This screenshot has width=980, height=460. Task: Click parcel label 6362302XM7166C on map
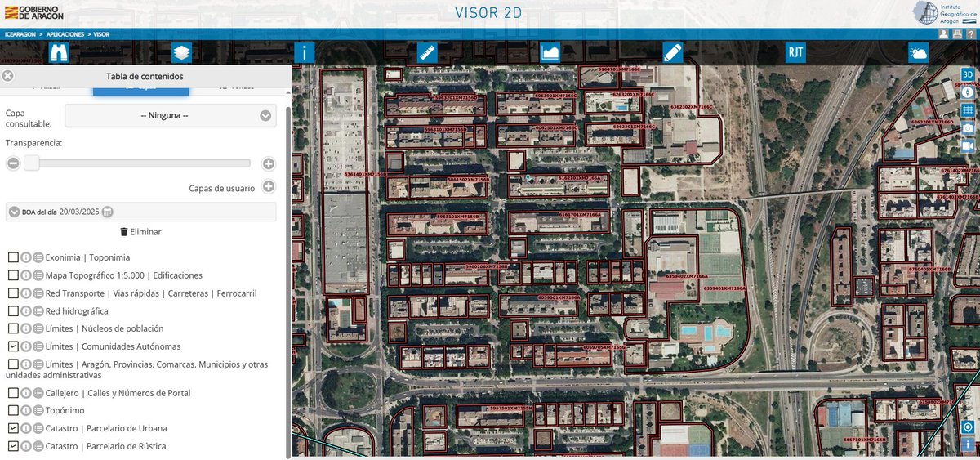691,107
